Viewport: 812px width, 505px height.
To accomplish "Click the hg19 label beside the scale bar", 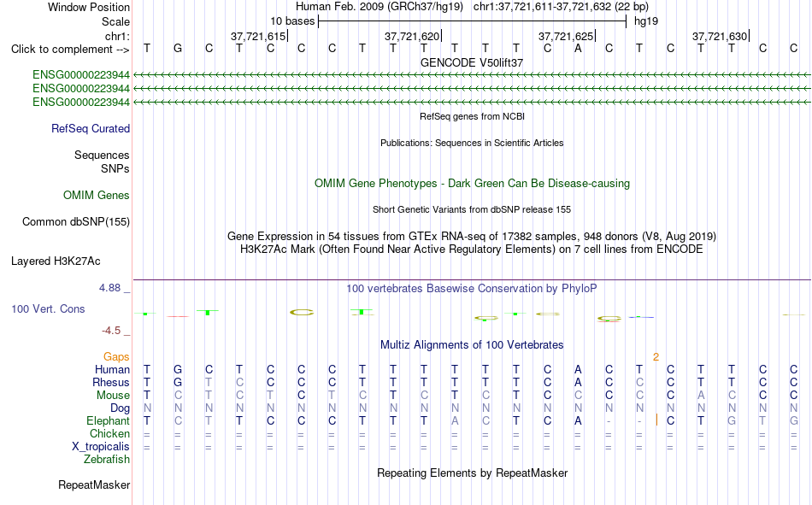I will [x=646, y=21].
